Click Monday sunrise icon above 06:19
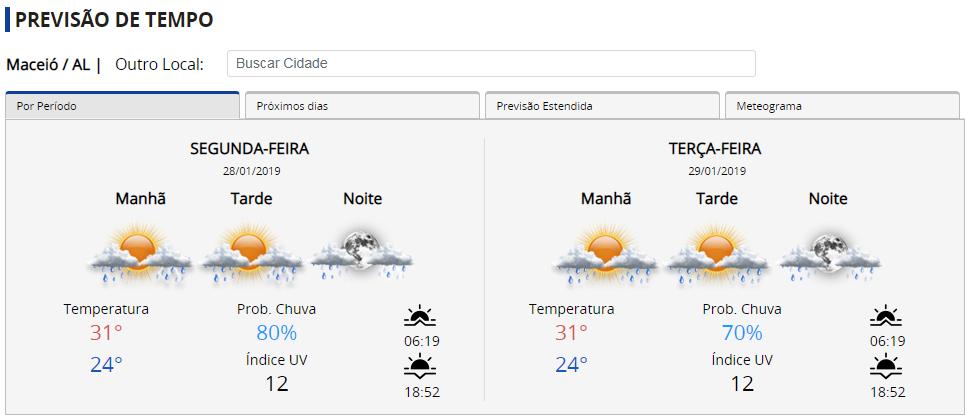 coord(421,318)
